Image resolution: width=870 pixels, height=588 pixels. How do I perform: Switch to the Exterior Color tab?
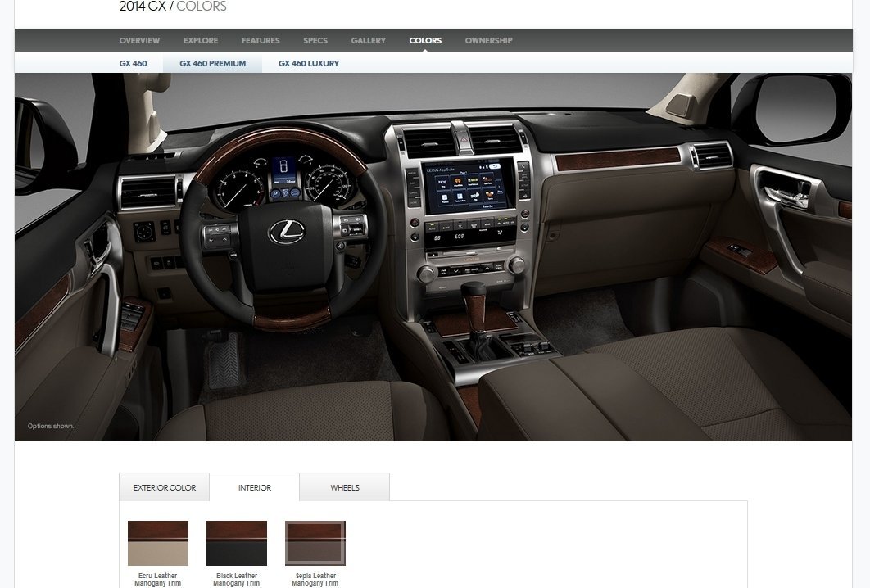click(164, 487)
